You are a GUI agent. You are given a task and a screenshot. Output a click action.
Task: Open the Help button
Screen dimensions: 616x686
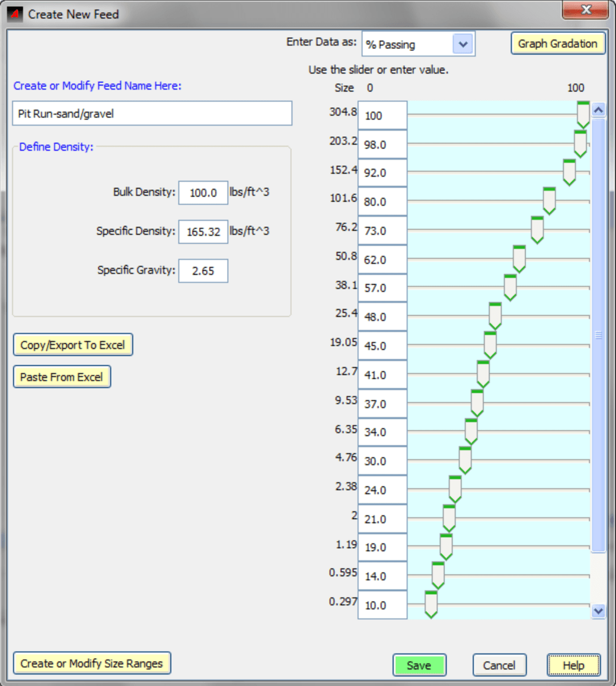click(x=573, y=665)
